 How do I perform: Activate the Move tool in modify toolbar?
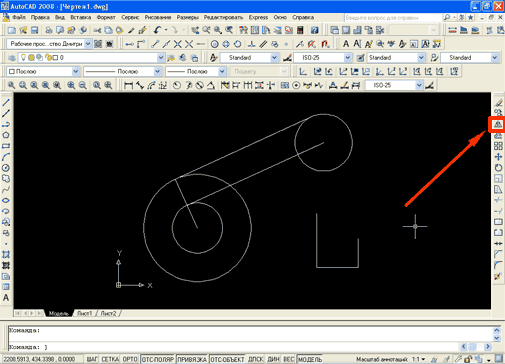tap(498, 157)
